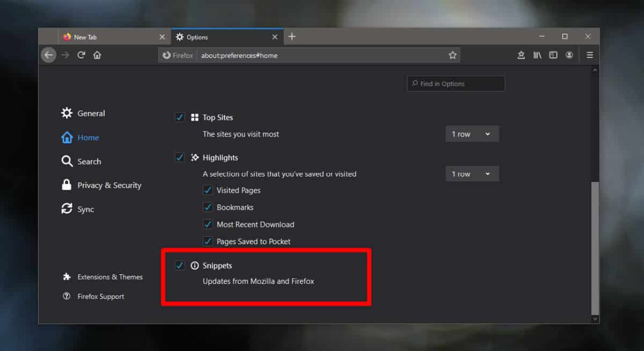
Task: Open the Library icon in toolbar
Action: click(x=537, y=55)
